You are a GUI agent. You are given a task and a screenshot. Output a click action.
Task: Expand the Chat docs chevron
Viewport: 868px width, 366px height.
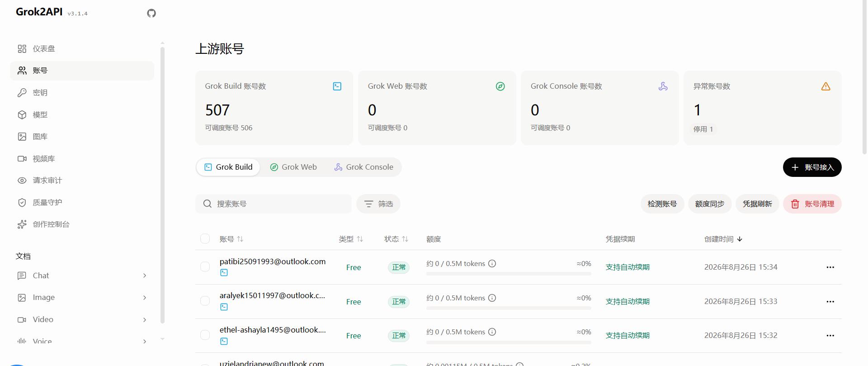coord(145,276)
